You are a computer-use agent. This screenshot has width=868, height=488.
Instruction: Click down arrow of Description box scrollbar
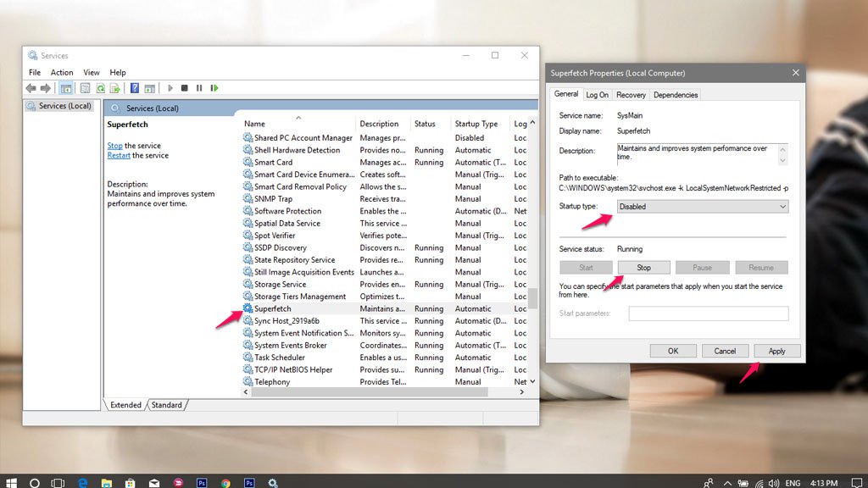[782, 160]
